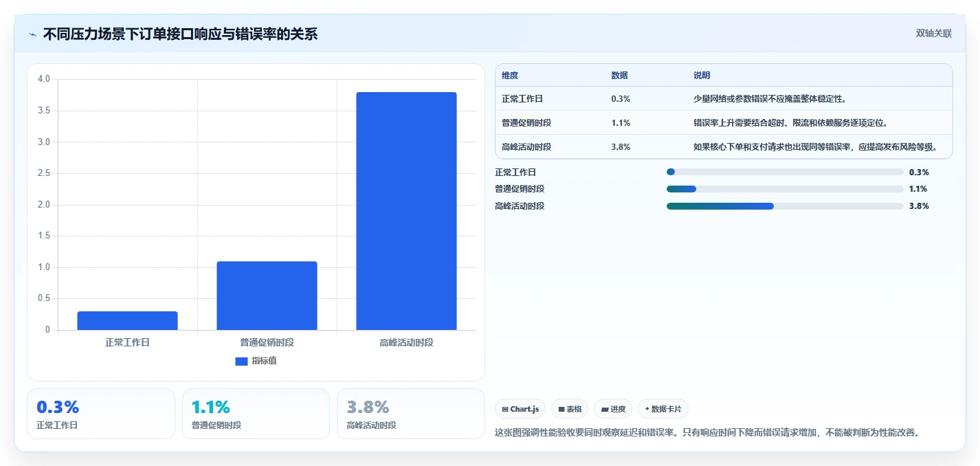Click 正常工作日 x-axis label under chart
The height and width of the screenshot is (466, 980).
[x=127, y=342]
